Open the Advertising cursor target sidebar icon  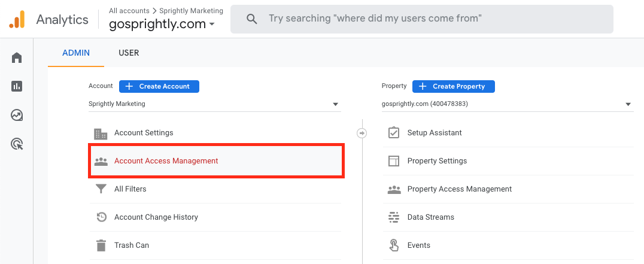pos(17,144)
